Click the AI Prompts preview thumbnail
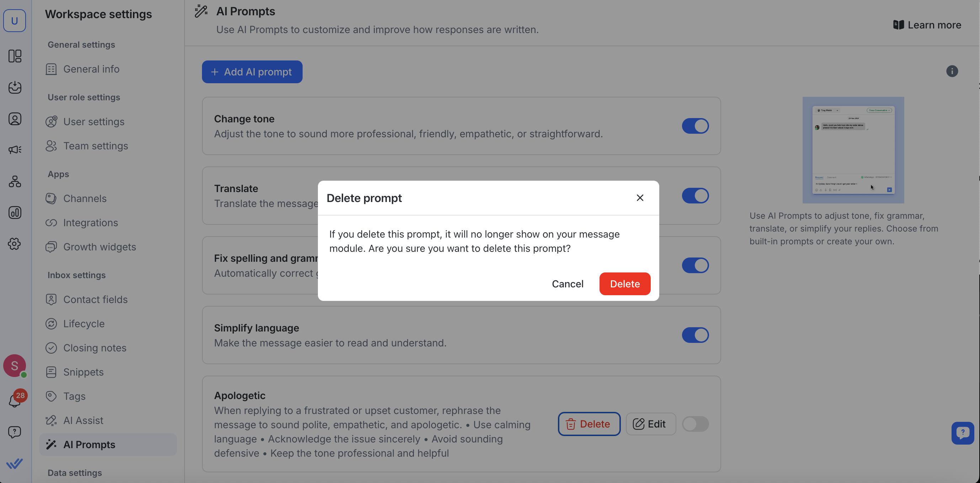 click(853, 150)
